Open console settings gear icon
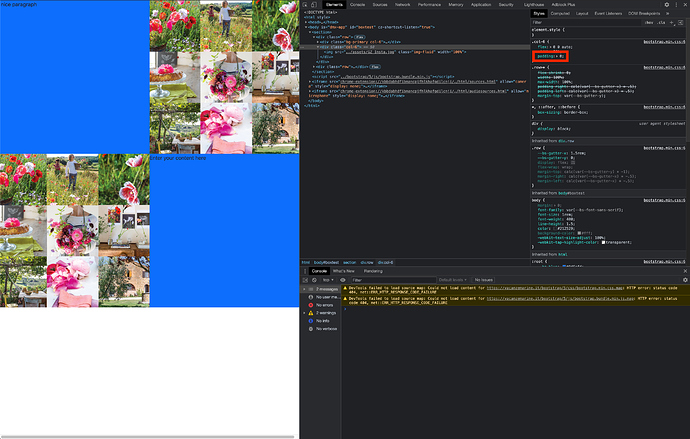The height and width of the screenshot is (439, 690). pos(685,280)
